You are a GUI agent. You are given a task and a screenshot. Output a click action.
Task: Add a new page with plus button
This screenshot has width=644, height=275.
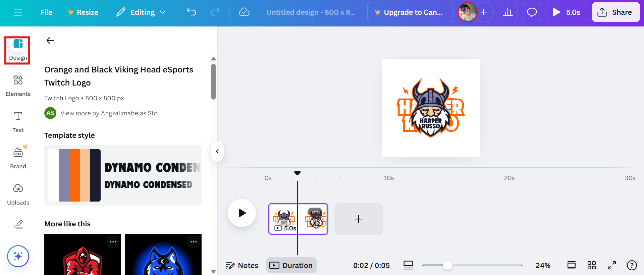tap(359, 219)
